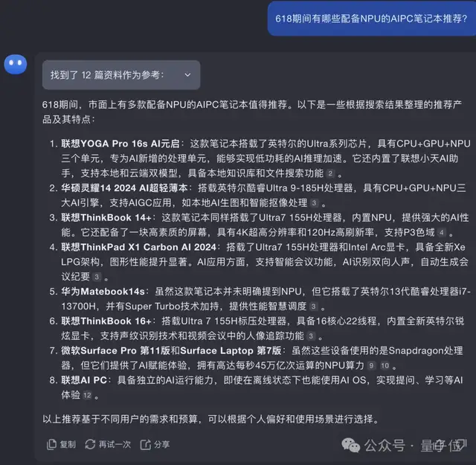Open citation 3 after ThinkPad X1 Carbon 议纪要

pyautogui.click(x=97, y=277)
